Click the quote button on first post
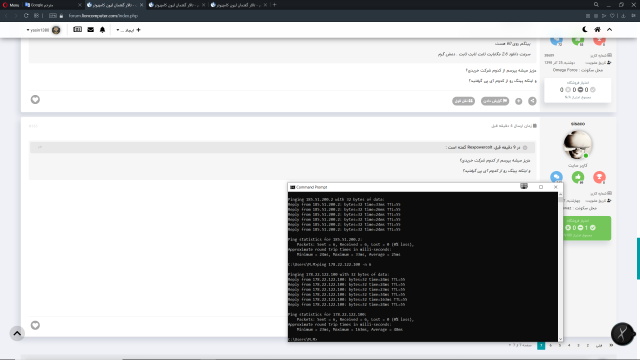Screen dimensions: 640x360 pos(463,101)
